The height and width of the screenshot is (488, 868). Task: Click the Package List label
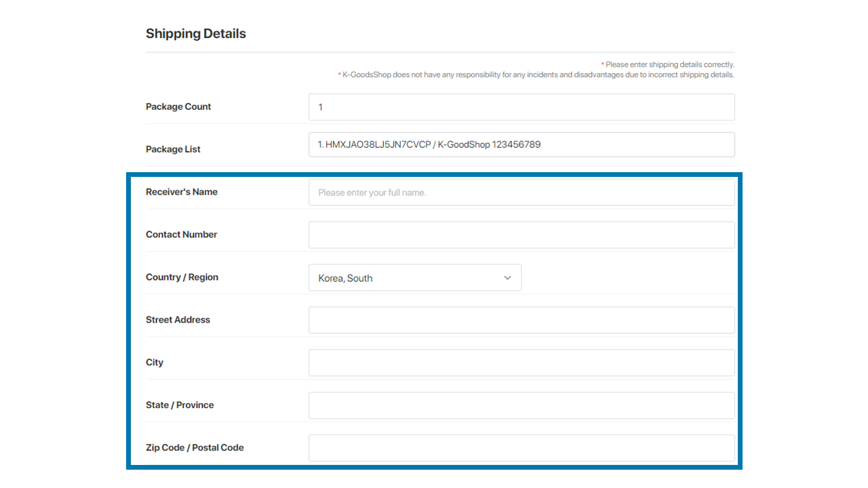coord(173,149)
